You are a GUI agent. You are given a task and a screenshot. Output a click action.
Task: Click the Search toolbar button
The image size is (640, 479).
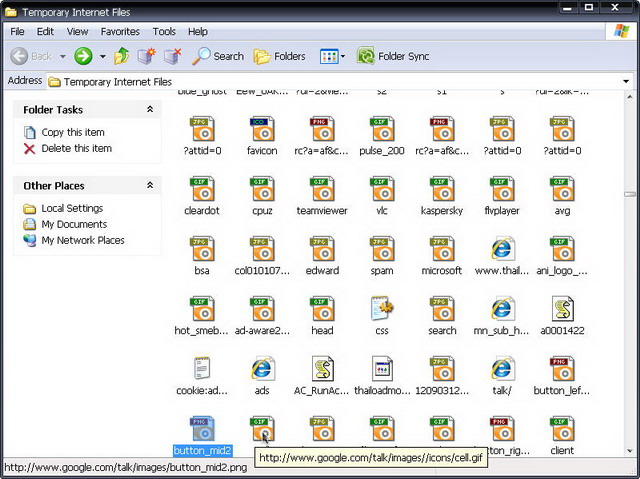tap(218, 56)
